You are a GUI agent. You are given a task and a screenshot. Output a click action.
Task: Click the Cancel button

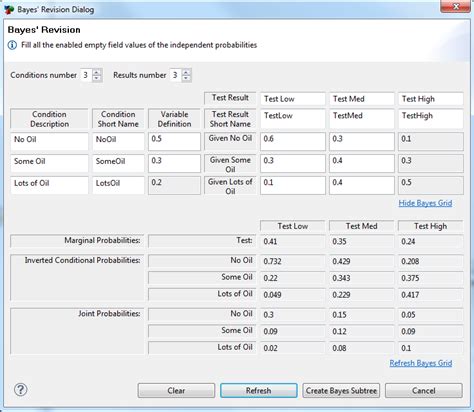(x=424, y=390)
